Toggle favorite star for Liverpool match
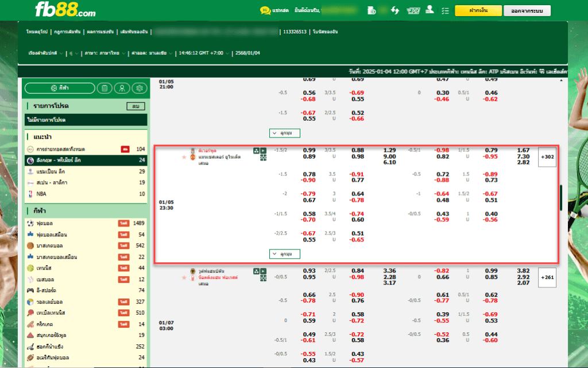Image resolution: width=588 pixels, height=368 pixels. click(x=184, y=157)
